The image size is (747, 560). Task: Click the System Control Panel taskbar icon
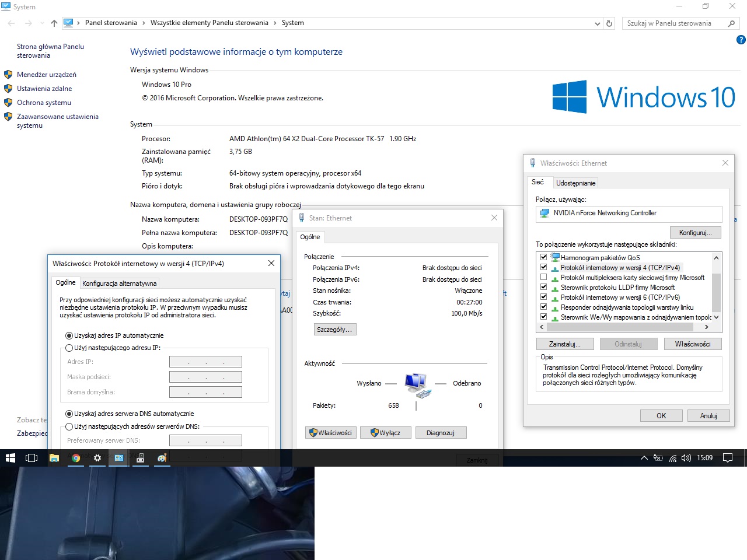(x=119, y=458)
